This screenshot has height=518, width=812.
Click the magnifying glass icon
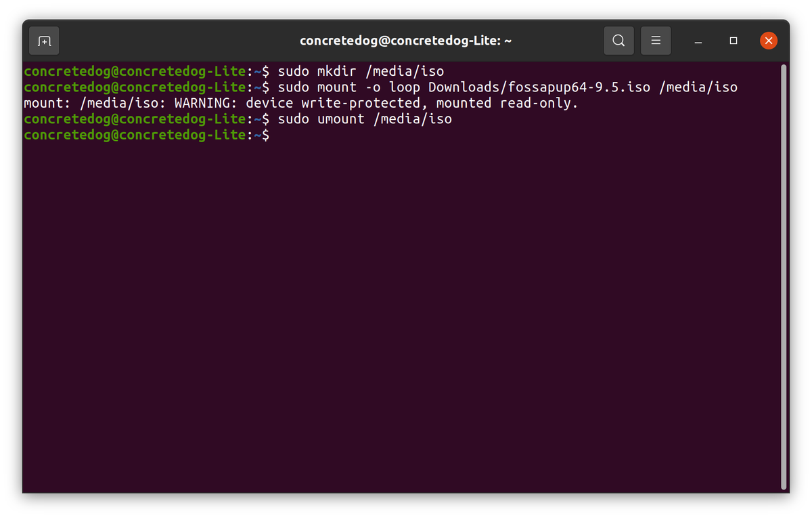coord(618,41)
